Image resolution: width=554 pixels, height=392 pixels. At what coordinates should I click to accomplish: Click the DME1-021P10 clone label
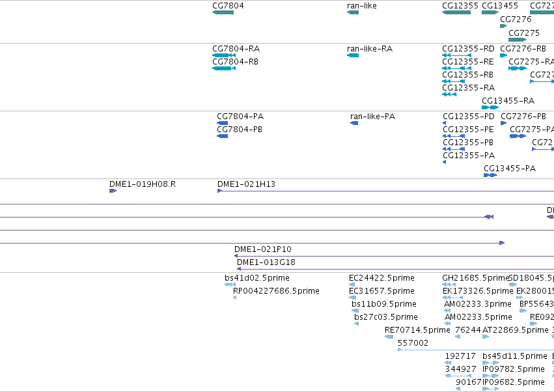(x=263, y=249)
